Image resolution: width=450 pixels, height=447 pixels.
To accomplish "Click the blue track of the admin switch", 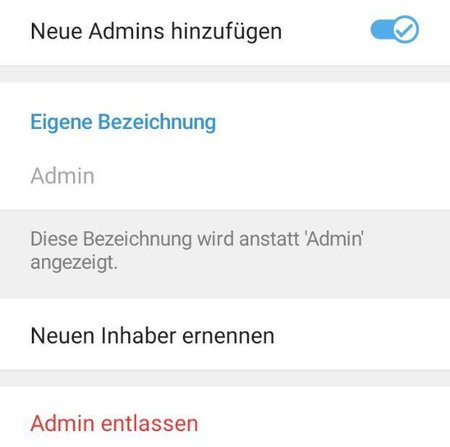I will coord(381,30).
